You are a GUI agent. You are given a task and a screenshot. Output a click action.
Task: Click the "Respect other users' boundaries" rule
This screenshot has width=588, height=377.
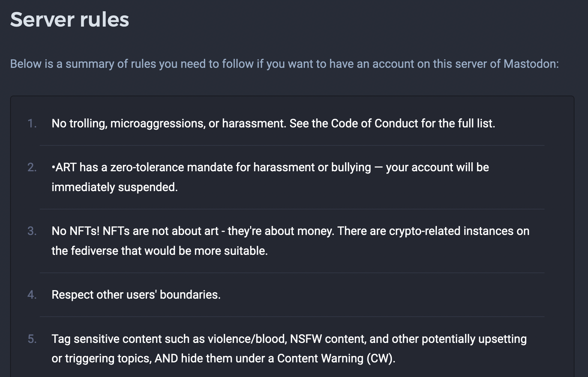pyautogui.click(x=136, y=295)
